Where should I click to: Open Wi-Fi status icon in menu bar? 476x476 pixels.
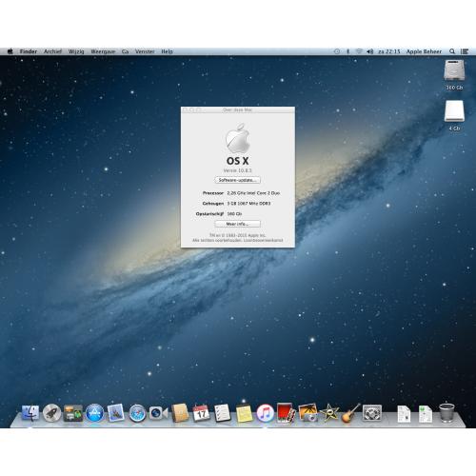click(x=359, y=51)
